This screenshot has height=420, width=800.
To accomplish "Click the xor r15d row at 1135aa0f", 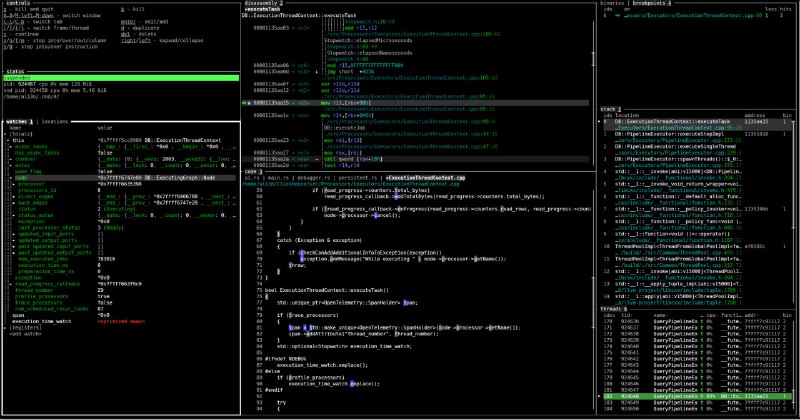I will point(415,84).
